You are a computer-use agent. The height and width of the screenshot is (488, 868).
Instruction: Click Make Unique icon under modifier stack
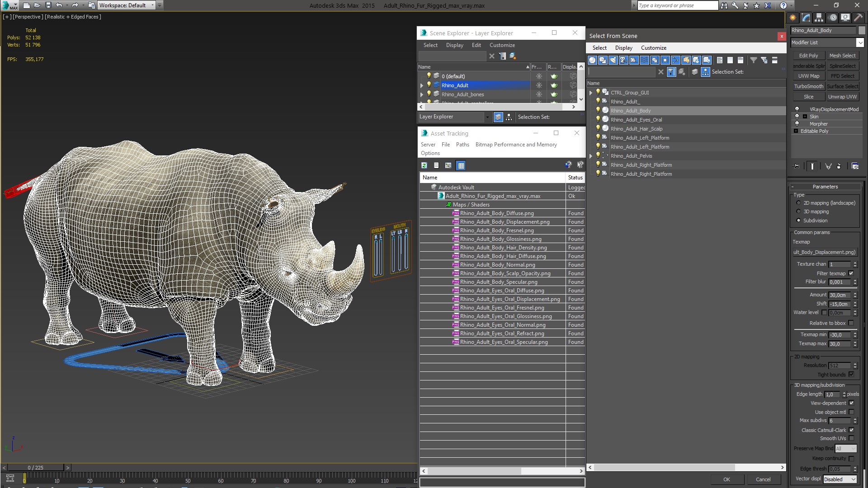click(828, 166)
